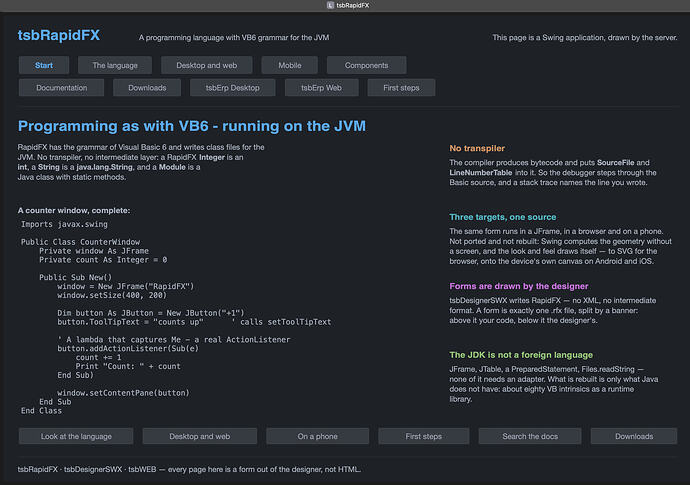Open the Desktop and web tab
This screenshot has width=690, height=485.
click(206, 65)
